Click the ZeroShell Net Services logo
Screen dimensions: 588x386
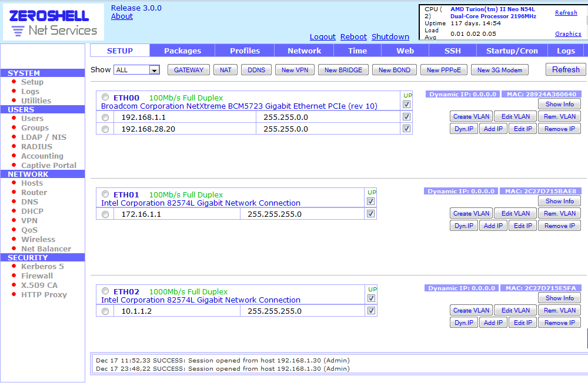(x=54, y=22)
